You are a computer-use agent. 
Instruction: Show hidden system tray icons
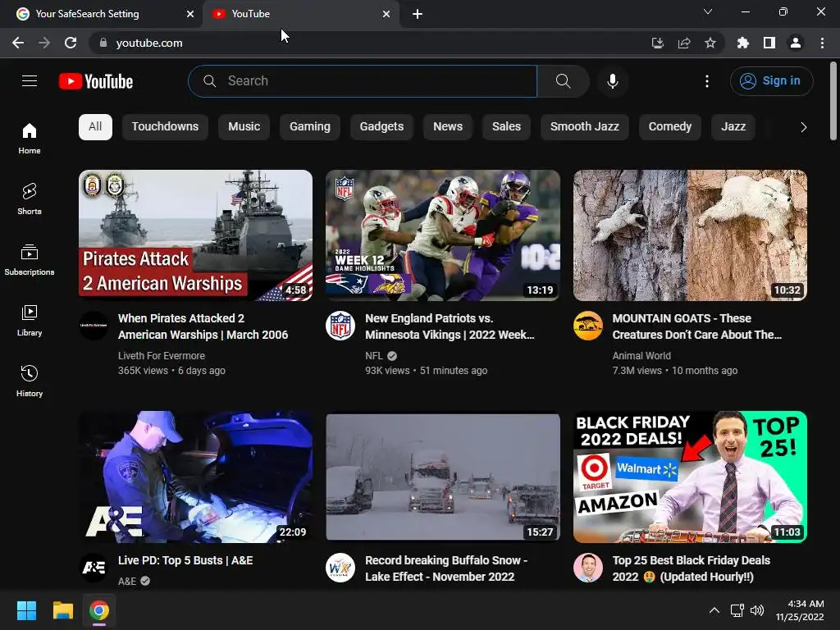(714, 610)
